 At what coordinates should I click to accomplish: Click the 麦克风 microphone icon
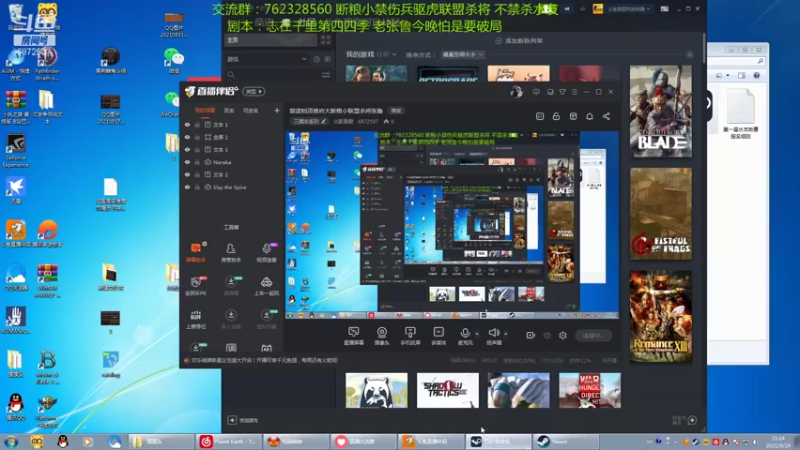[465, 333]
